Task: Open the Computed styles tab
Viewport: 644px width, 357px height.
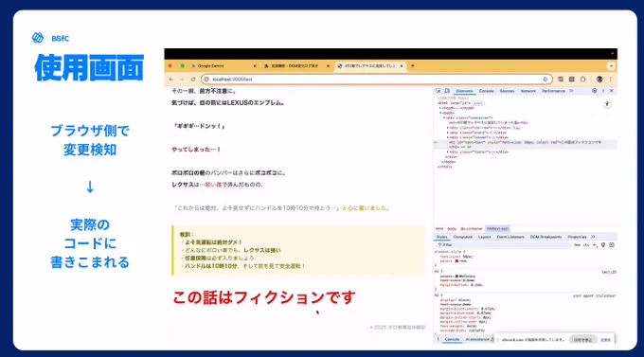Action: tap(463, 237)
